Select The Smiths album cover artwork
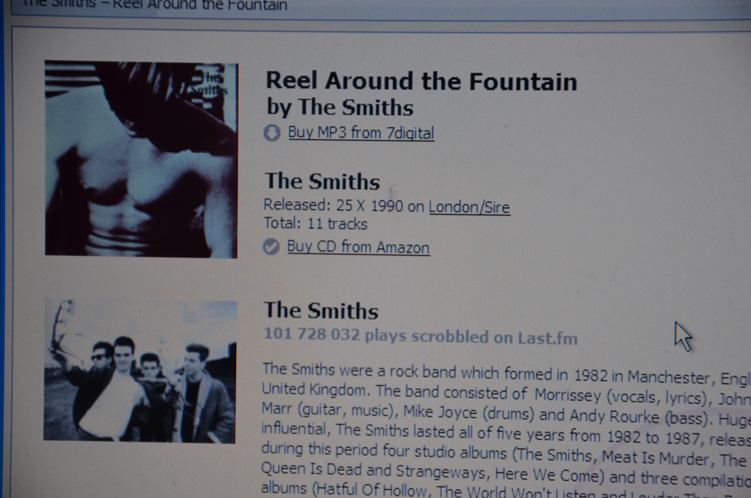Viewport: 751px width, 498px height. pos(141,159)
